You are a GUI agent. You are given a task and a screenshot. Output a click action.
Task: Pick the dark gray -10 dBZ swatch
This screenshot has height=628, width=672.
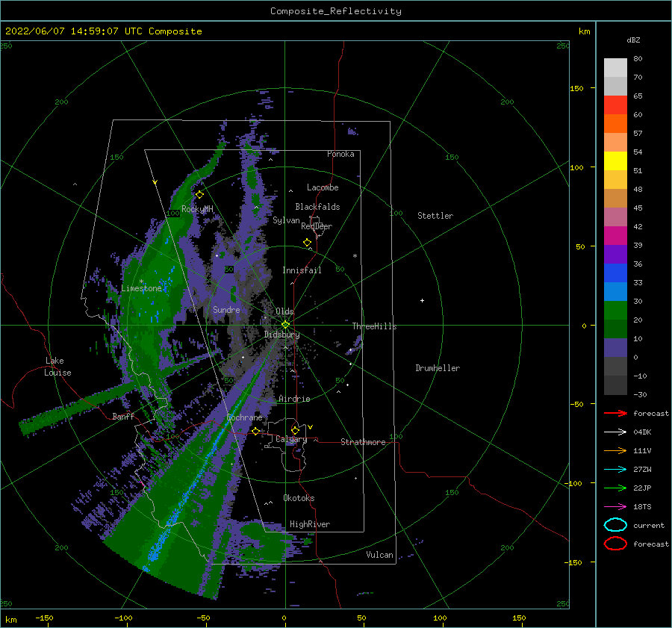tap(615, 385)
